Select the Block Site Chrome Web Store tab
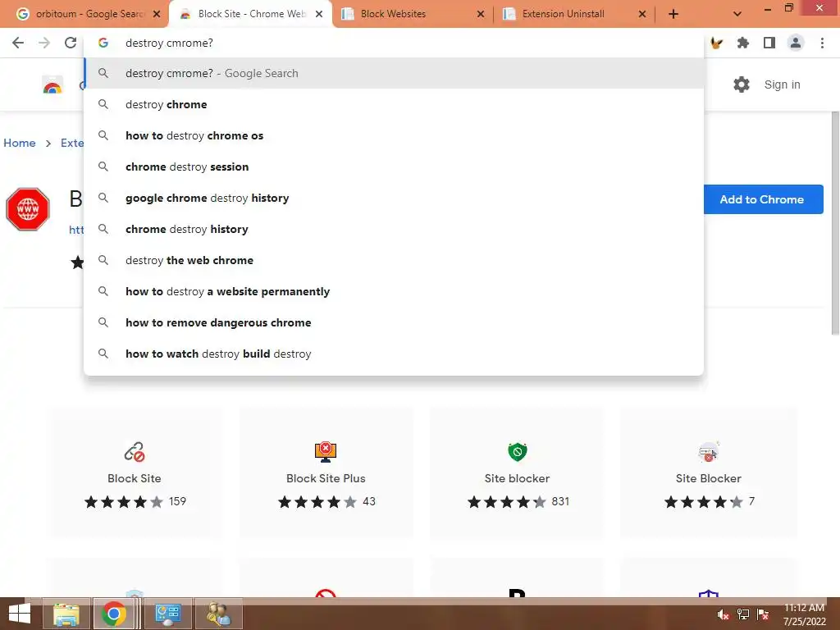This screenshot has height=630, width=840. click(x=251, y=14)
